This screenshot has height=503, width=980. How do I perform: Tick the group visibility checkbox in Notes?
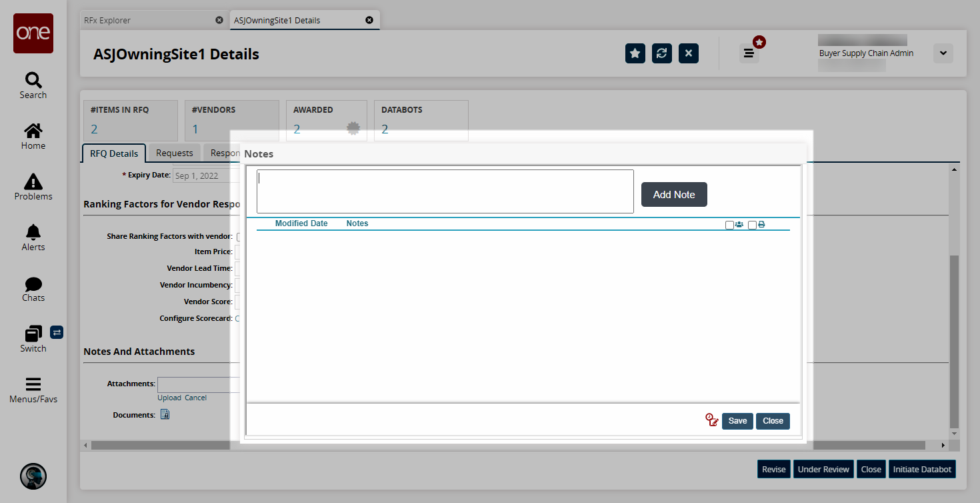[730, 225]
